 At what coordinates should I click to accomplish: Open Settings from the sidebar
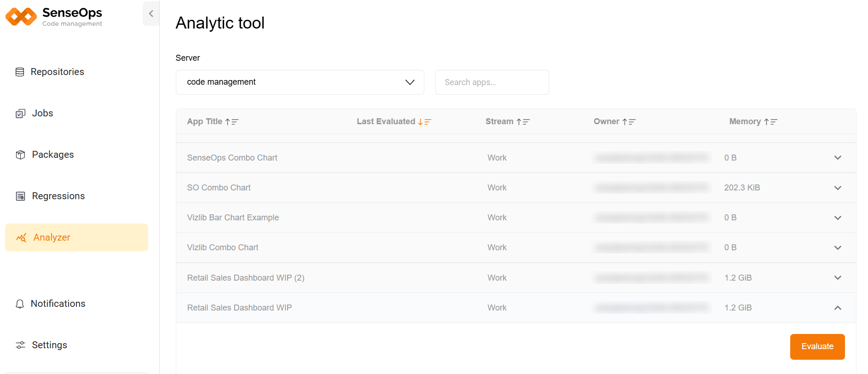pos(76,345)
